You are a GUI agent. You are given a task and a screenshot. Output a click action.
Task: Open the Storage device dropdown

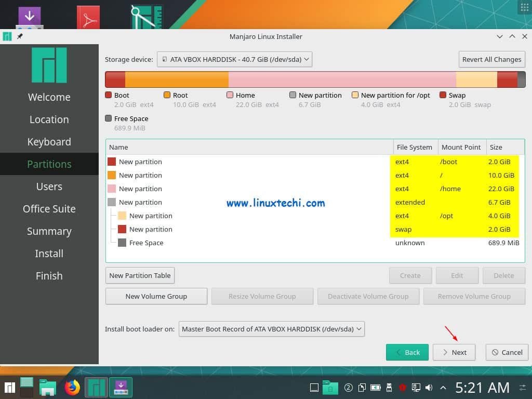pos(234,59)
